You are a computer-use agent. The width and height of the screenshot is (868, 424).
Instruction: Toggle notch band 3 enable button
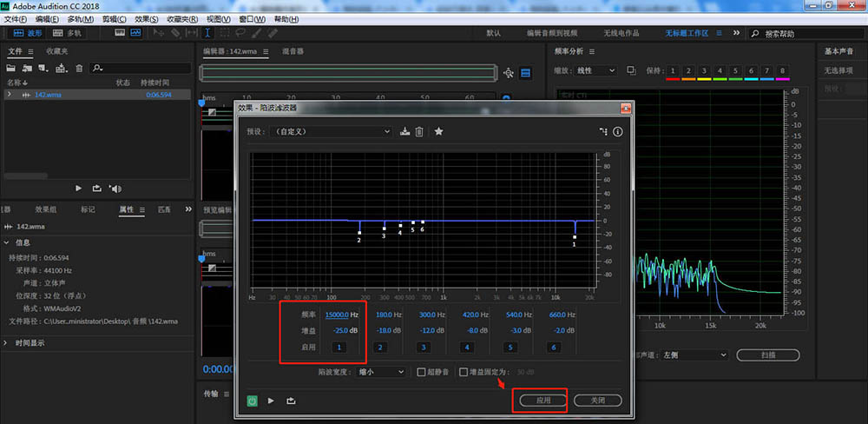pyautogui.click(x=424, y=348)
